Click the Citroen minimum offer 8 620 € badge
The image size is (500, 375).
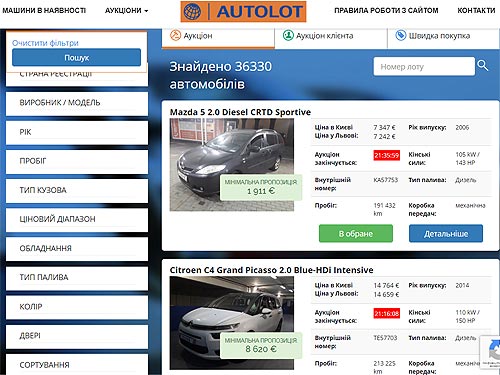pos(261,345)
